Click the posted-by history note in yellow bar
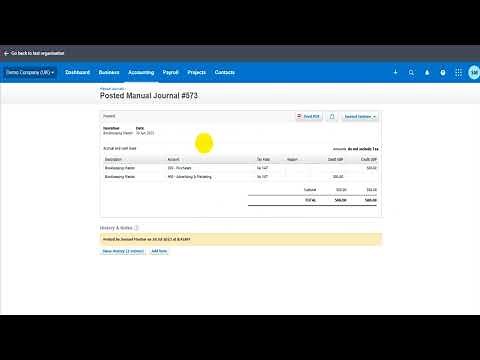The height and width of the screenshot is (360, 480). point(147,239)
